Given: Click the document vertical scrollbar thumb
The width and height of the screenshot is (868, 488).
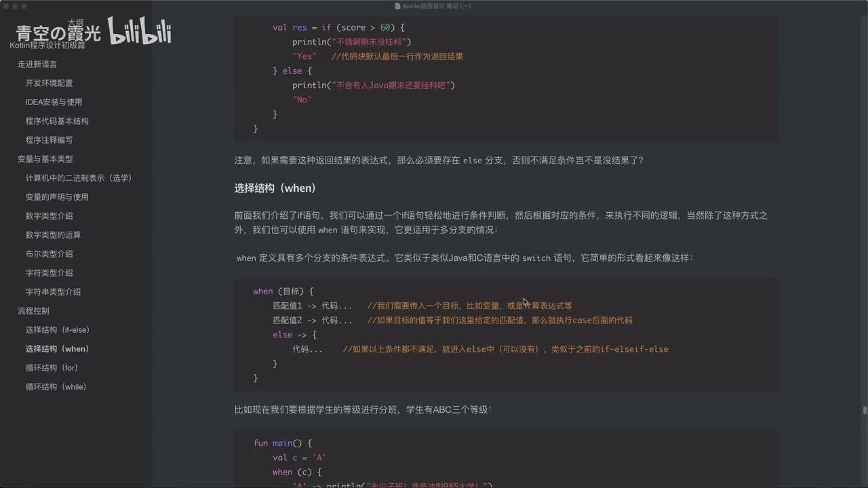Looking at the screenshot, I should tap(865, 411).
